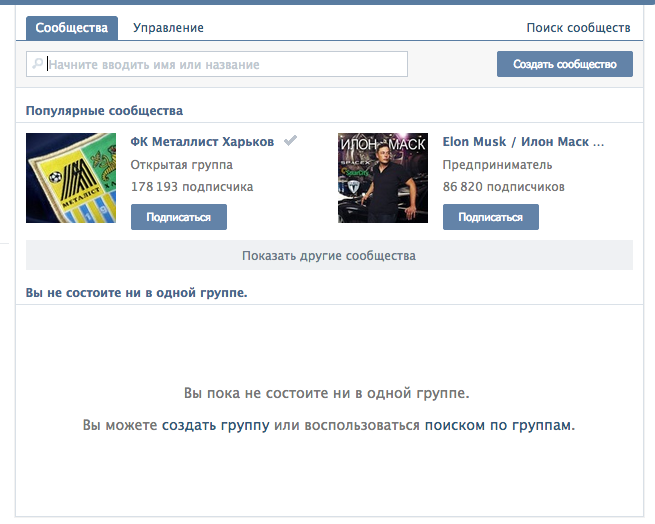Open the Илон Маск photo thumbnail
The height and width of the screenshot is (524, 655).
pyautogui.click(x=383, y=178)
